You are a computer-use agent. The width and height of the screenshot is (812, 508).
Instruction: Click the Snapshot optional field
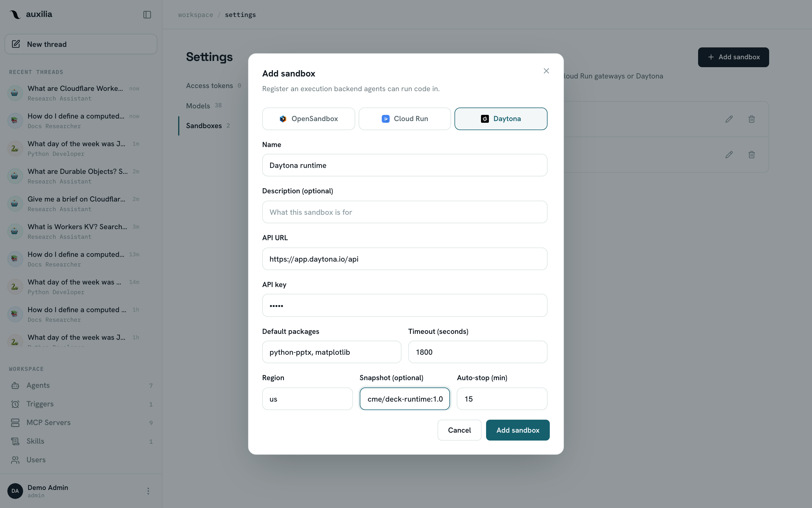[405, 399]
